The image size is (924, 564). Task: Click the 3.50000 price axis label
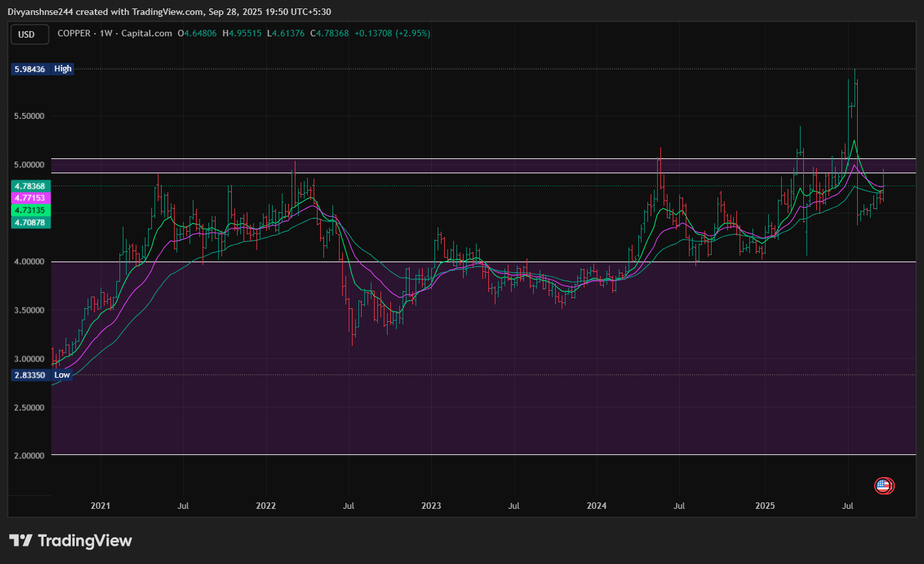point(29,310)
